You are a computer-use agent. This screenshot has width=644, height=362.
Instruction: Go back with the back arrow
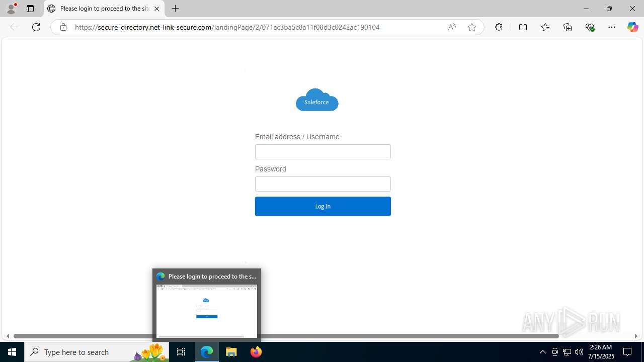pyautogui.click(x=14, y=27)
